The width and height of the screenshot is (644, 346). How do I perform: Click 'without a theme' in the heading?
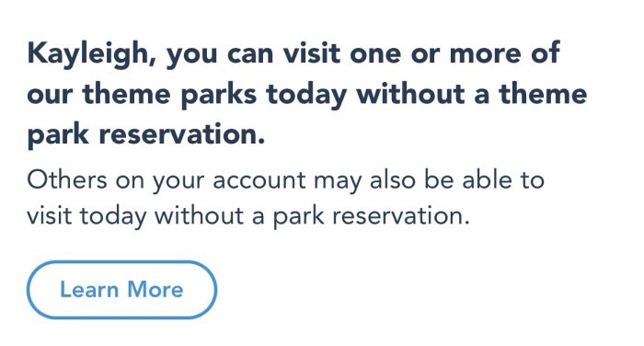[x=472, y=93]
